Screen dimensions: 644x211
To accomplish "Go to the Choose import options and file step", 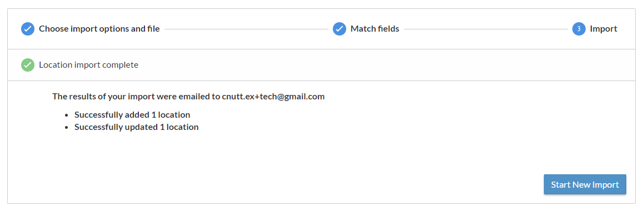I will tap(99, 29).
